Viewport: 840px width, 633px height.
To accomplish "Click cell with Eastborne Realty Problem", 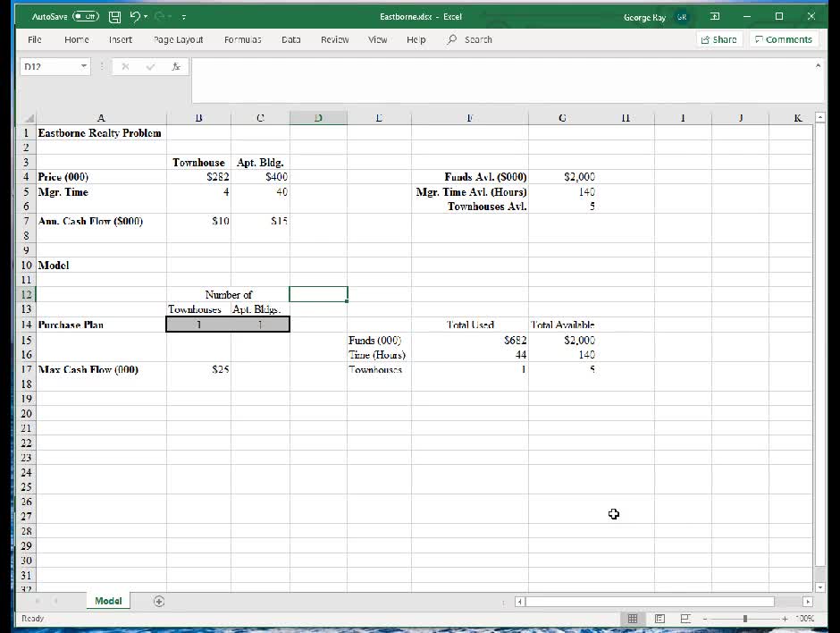I will (100, 133).
